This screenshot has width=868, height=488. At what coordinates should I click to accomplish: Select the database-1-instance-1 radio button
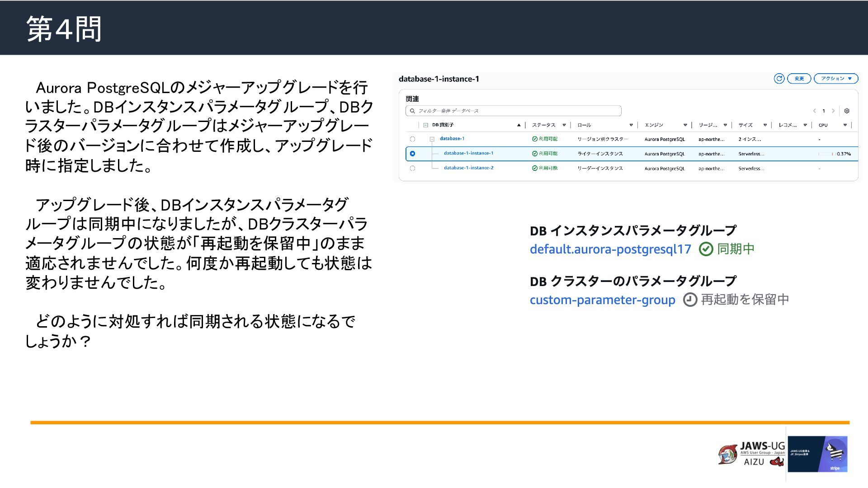click(x=412, y=154)
